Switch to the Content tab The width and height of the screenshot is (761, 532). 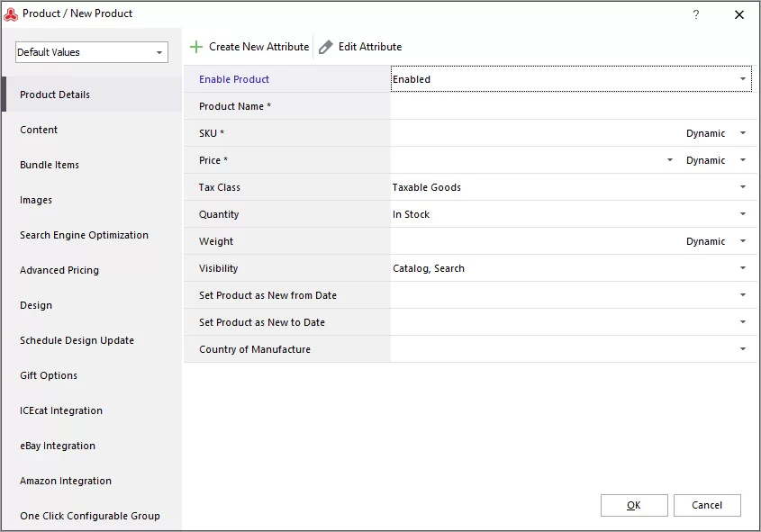point(92,130)
